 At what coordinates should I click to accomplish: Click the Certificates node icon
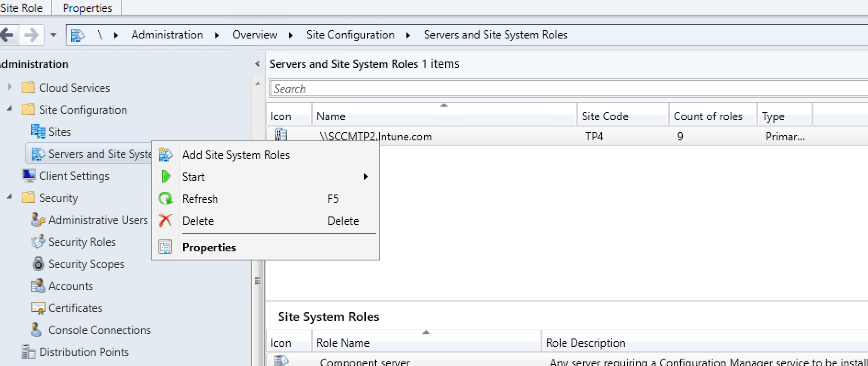pyautogui.click(x=38, y=308)
